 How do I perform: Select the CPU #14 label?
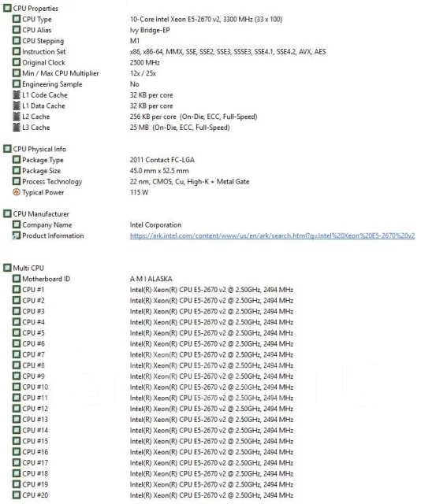tap(35, 431)
